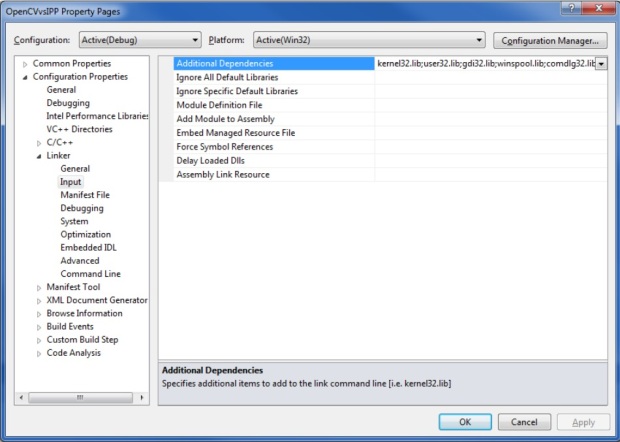Click the dialog Help question mark button
Viewport: 620px width, 442px height.
[x=571, y=8]
